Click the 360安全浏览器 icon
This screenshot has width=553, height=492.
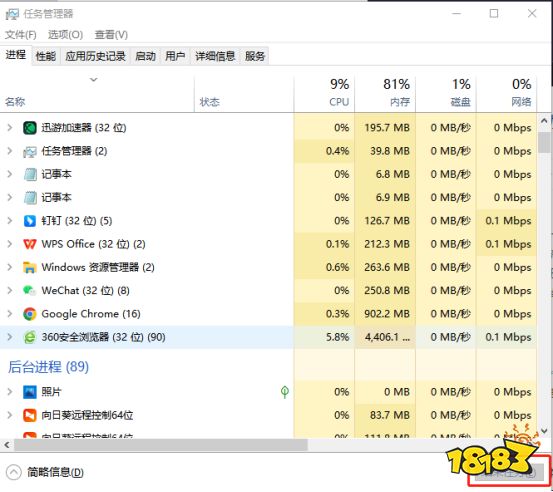pyautogui.click(x=30, y=337)
